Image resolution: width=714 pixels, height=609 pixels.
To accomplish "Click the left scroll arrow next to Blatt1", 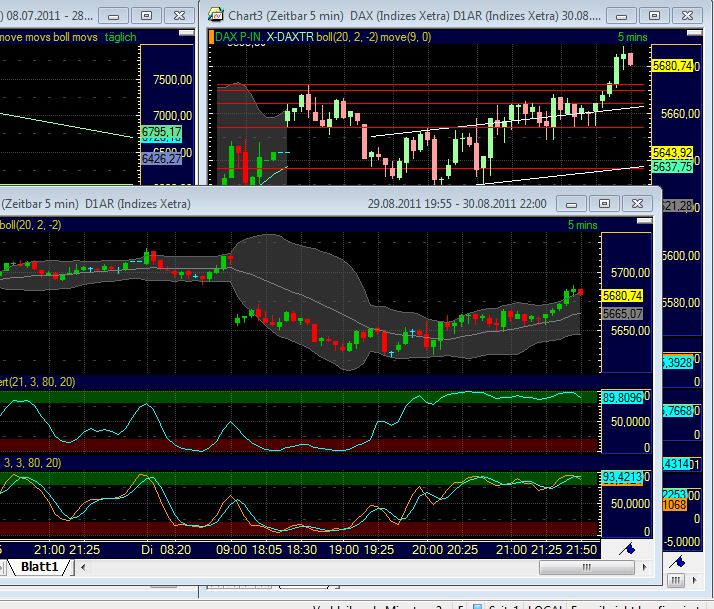I will 83,567.
